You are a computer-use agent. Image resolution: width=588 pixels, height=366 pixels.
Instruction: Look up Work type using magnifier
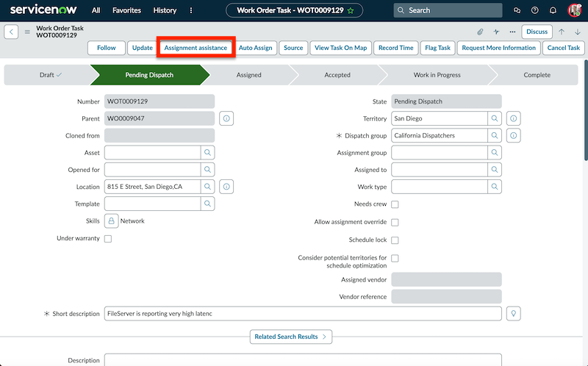pos(495,187)
